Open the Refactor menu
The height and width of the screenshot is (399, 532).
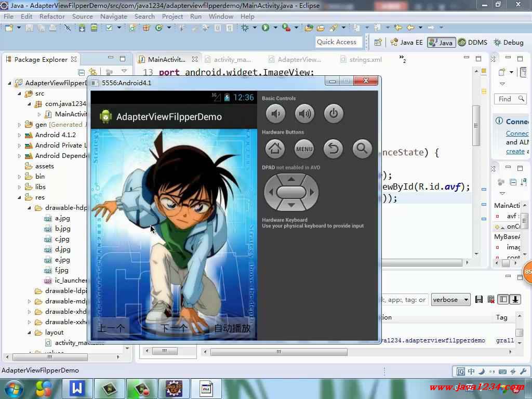click(52, 16)
